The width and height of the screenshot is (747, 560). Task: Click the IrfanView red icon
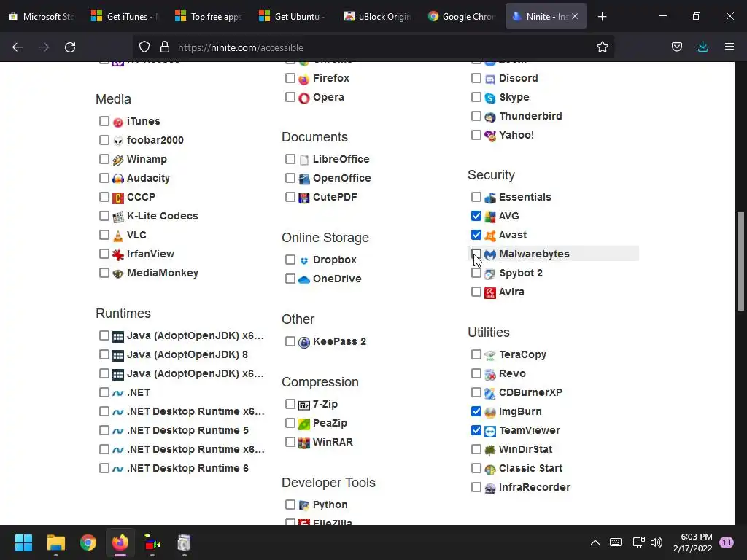click(118, 254)
